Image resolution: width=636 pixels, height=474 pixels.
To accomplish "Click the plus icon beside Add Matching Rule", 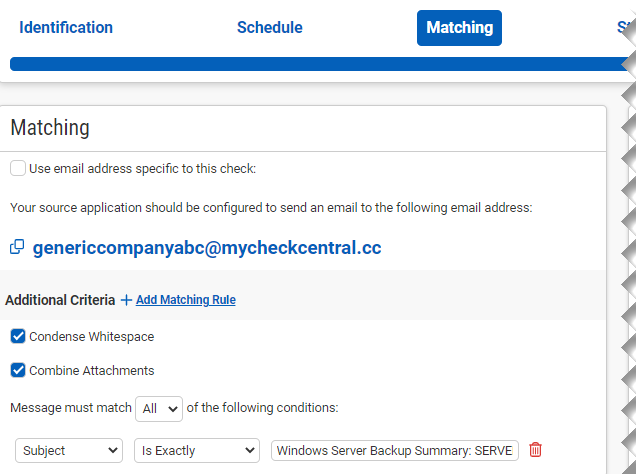I will tap(126, 300).
